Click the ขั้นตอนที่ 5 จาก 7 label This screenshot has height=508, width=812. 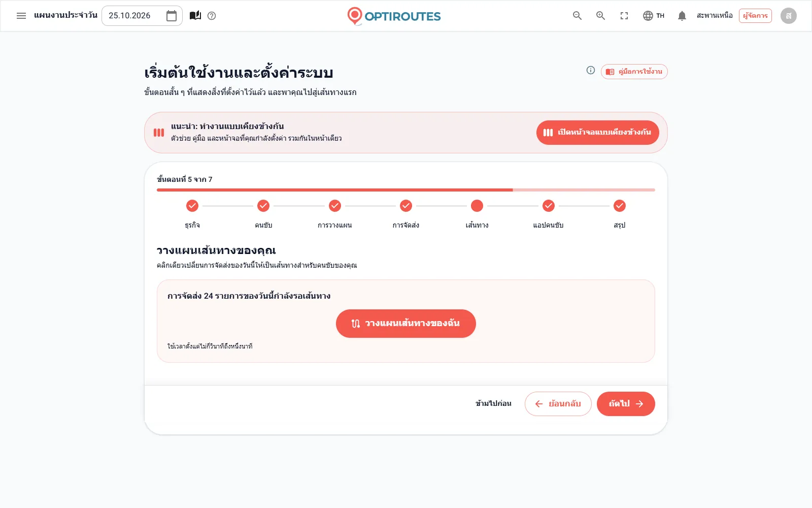point(185,179)
